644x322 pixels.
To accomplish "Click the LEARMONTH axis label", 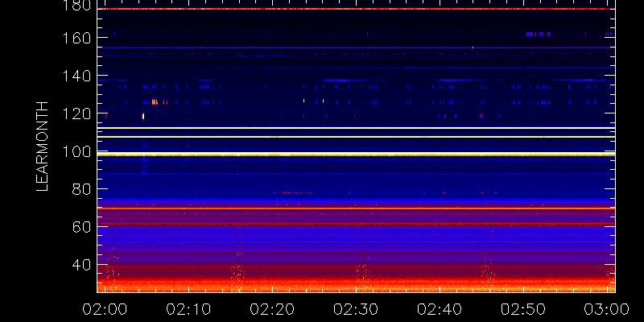I will [43, 147].
